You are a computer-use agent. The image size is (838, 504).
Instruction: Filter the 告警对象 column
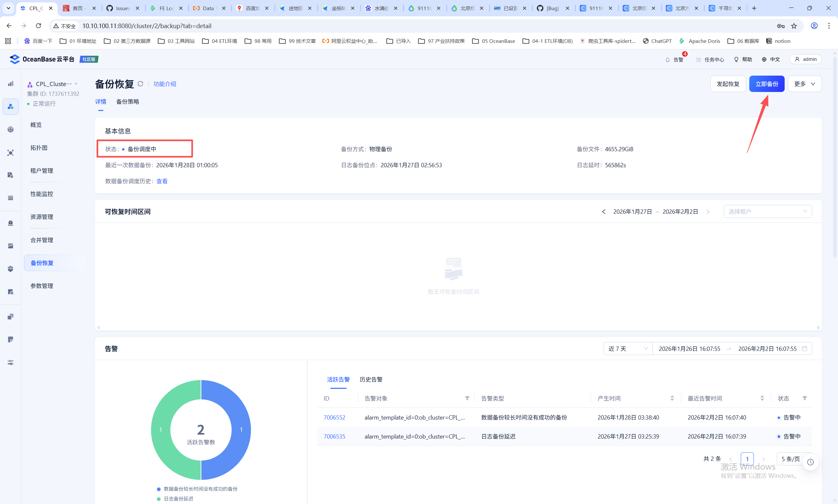pyautogui.click(x=467, y=398)
